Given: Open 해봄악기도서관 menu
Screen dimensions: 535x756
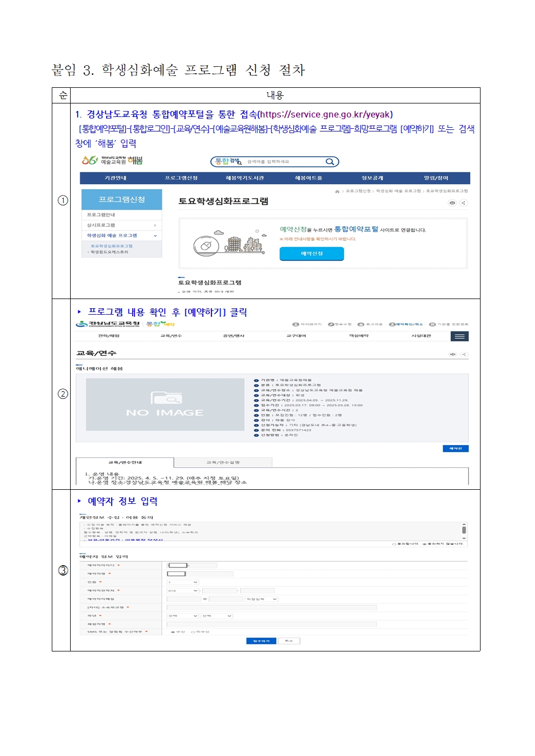Looking at the screenshot, I should (245, 178).
